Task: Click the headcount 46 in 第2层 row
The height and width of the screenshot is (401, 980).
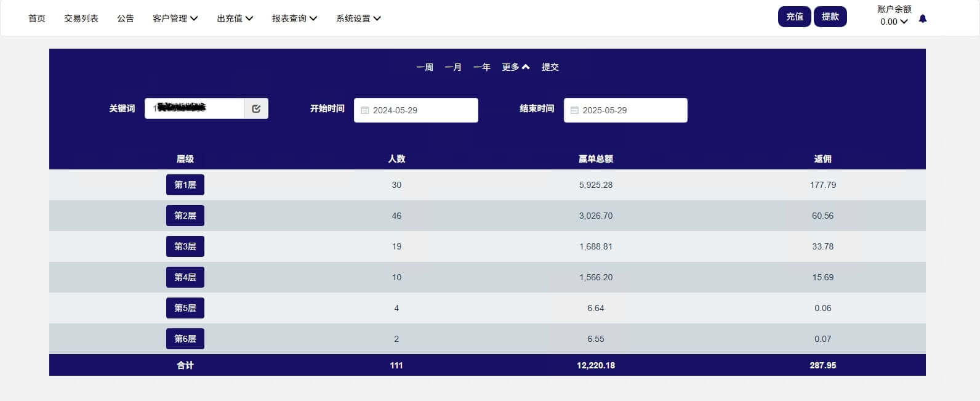Action: [x=396, y=216]
